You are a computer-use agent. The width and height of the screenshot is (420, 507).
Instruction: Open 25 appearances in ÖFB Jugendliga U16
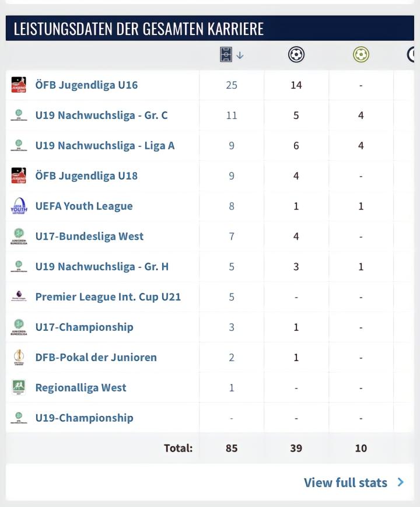click(232, 85)
